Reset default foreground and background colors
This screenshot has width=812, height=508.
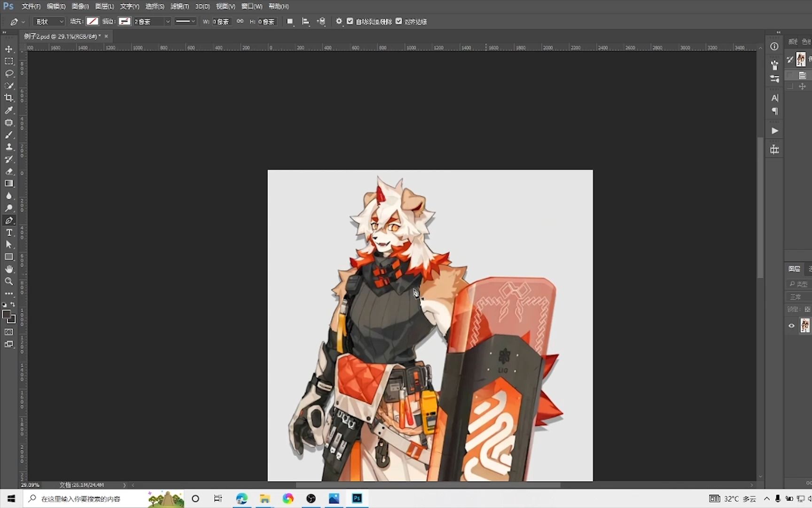[5, 305]
